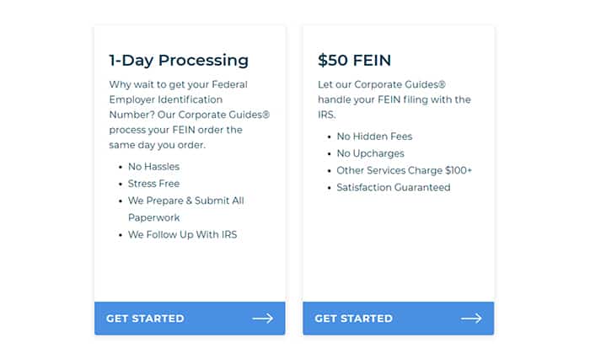The width and height of the screenshot is (590, 364).
Task: Click the Stress Free bullet item
Action: [x=153, y=184]
